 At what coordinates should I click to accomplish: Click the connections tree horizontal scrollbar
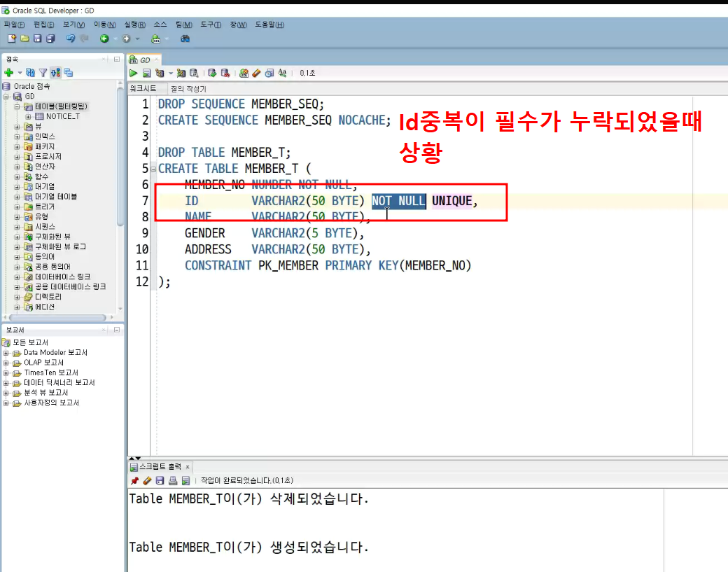tap(58, 318)
